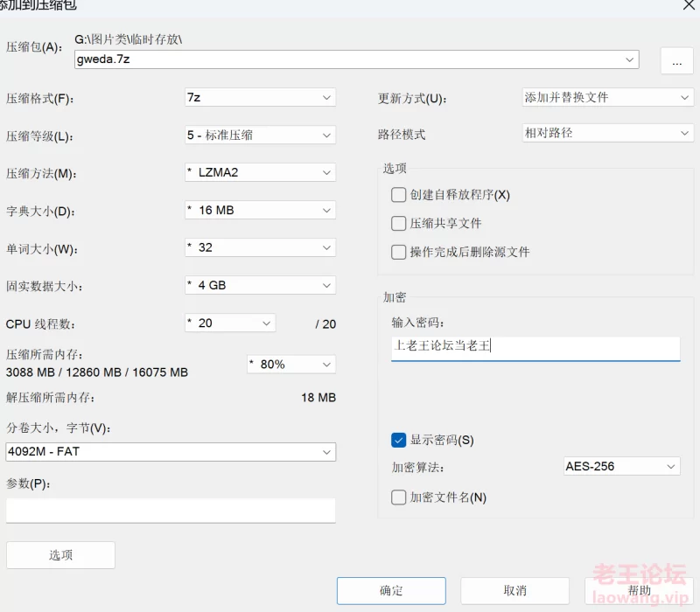The image size is (700, 612).
Task: Click the 输入密码 password field
Action: click(535, 348)
